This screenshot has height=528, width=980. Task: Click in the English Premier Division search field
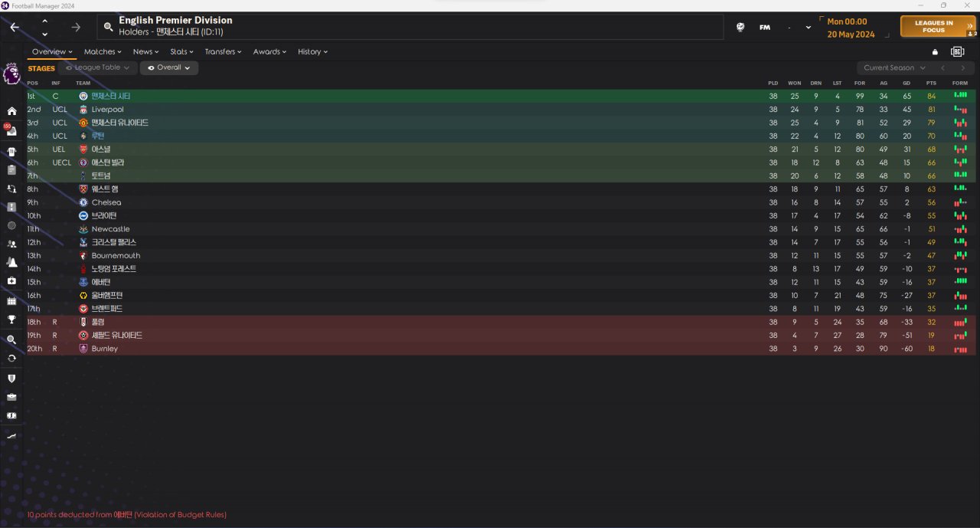coord(410,27)
